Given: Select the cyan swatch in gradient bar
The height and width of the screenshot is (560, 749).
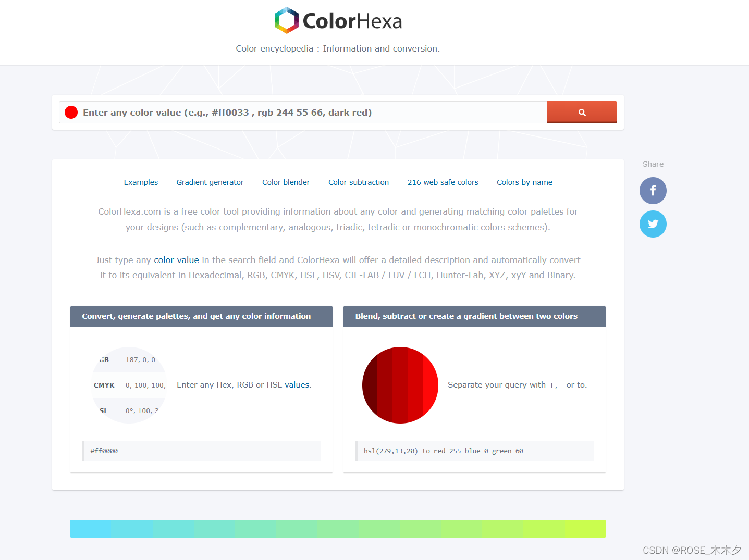Looking at the screenshot, I should [91, 528].
